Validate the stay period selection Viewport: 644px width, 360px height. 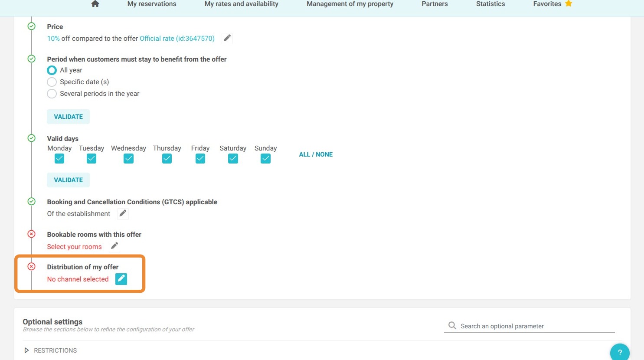point(68,117)
